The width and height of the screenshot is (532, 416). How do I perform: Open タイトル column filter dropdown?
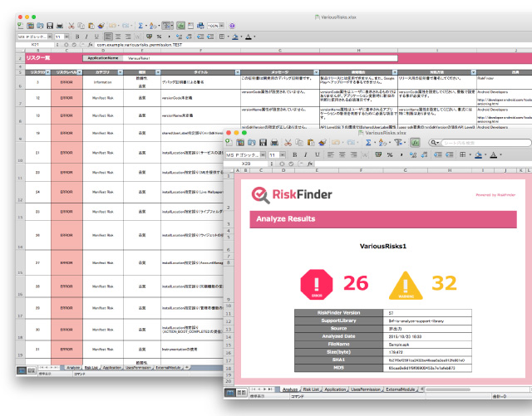(238, 72)
